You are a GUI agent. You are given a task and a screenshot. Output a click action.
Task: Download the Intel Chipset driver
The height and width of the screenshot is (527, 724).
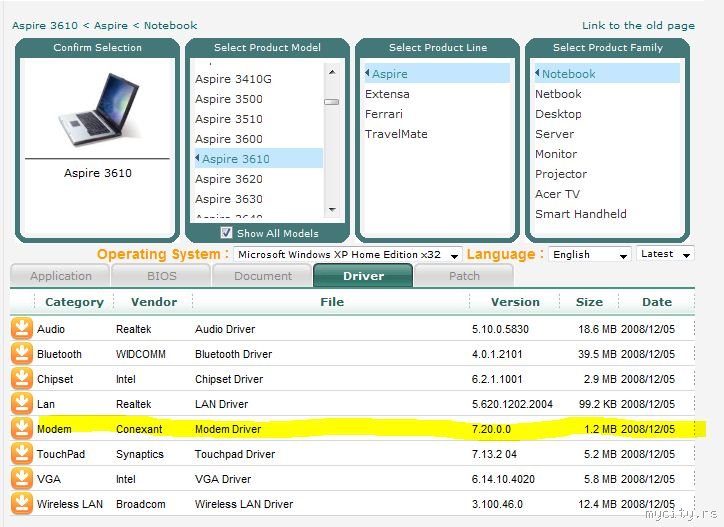[22, 378]
